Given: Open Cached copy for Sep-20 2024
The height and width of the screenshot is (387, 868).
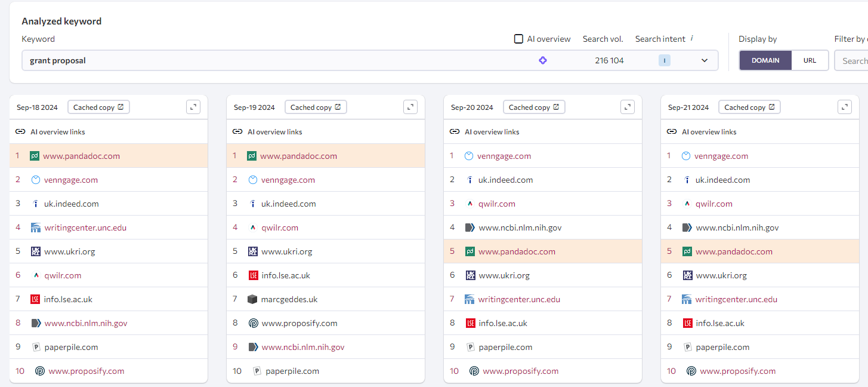Looking at the screenshot, I should (x=533, y=107).
